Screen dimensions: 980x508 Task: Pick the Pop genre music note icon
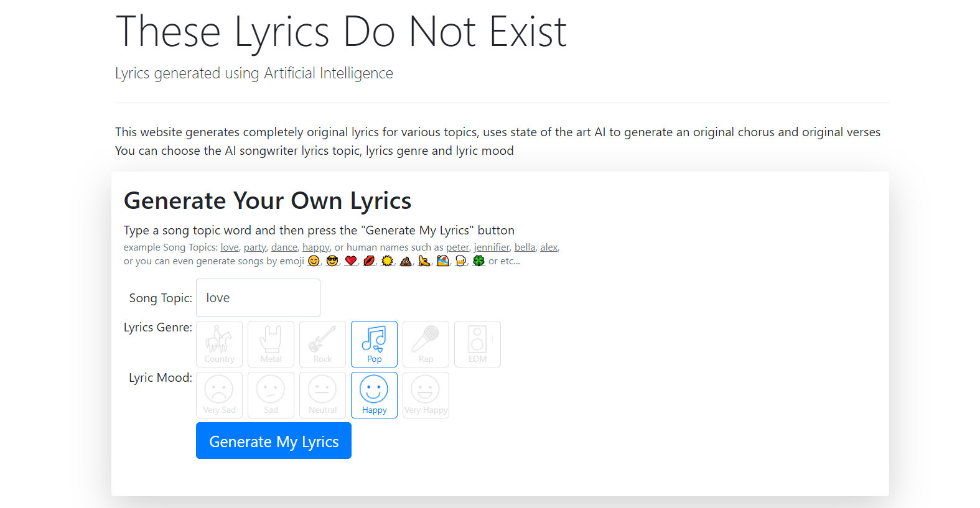374,344
